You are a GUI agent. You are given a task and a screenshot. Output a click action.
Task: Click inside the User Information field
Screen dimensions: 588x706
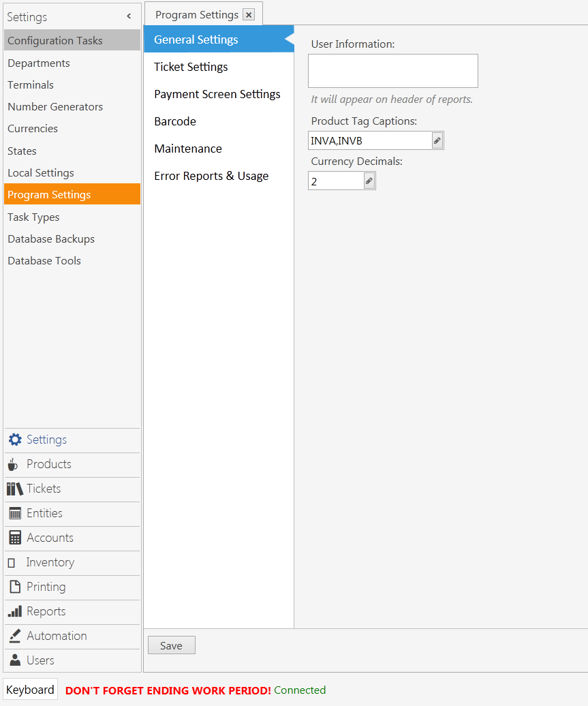click(x=392, y=70)
